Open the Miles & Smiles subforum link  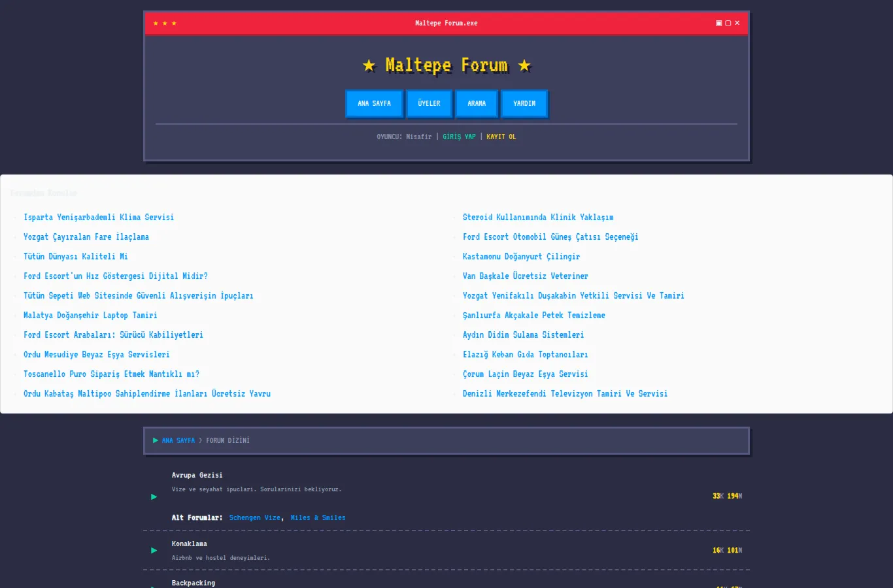pyautogui.click(x=318, y=517)
